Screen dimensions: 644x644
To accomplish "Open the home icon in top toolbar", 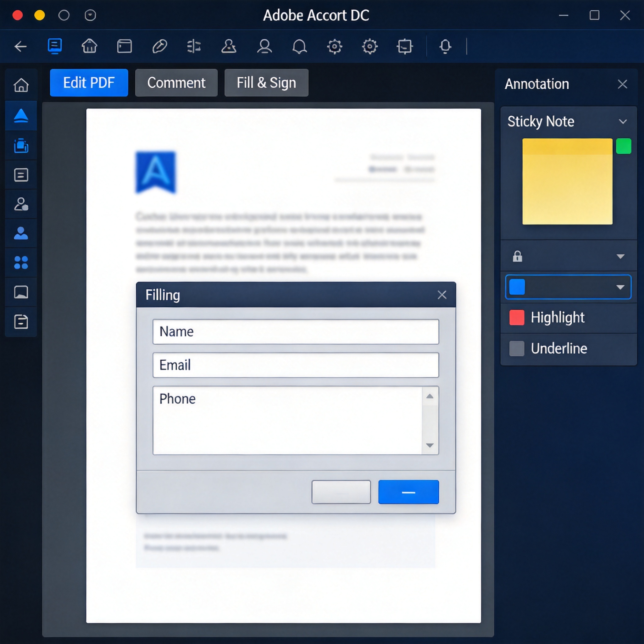I will pos(89,46).
